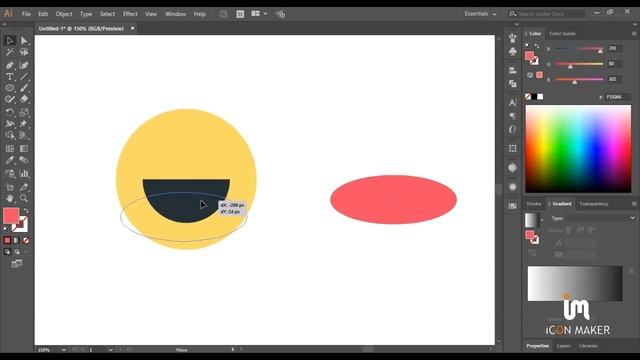Open the Gradient Type dropdown
This screenshot has width=640, height=360.
[600, 218]
